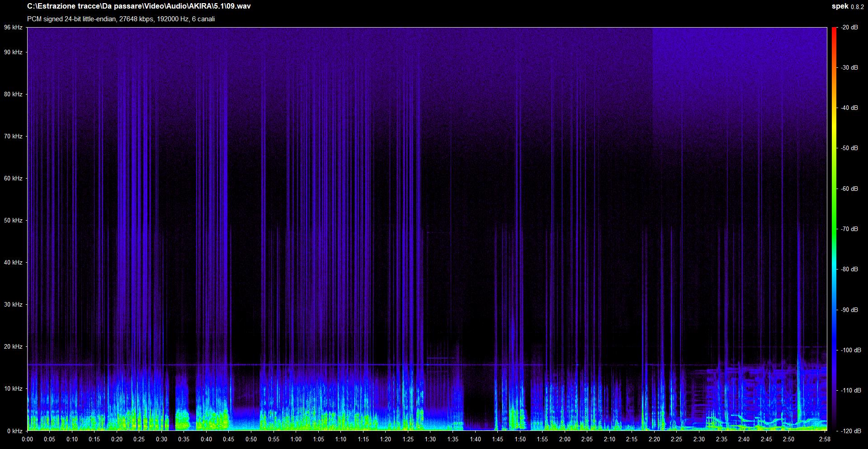Image resolution: width=868 pixels, height=449 pixels.
Task: Click the 1:10 time axis label
Action: click(341, 440)
